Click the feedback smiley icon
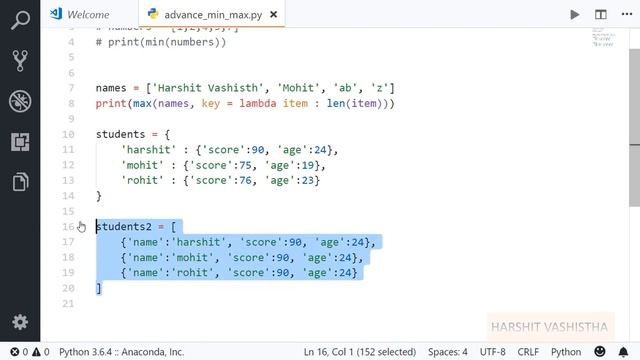The width and height of the screenshot is (640, 360). pos(600,351)
